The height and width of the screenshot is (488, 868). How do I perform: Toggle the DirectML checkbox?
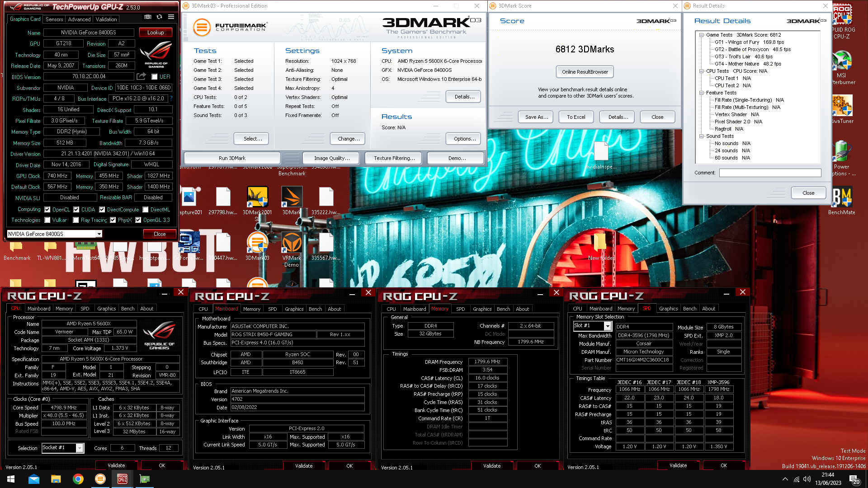pyautogui.click(x=146, y=210)
